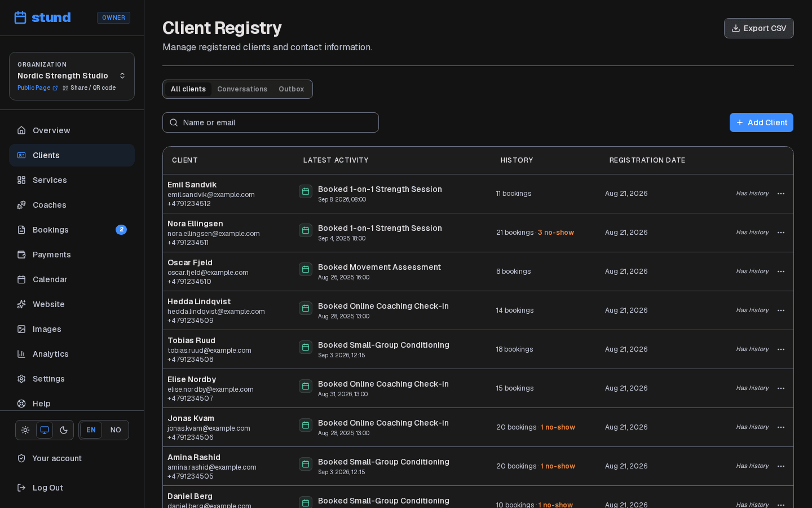Click Jonas Kvam's 1 no-show label

pos(558,427)
